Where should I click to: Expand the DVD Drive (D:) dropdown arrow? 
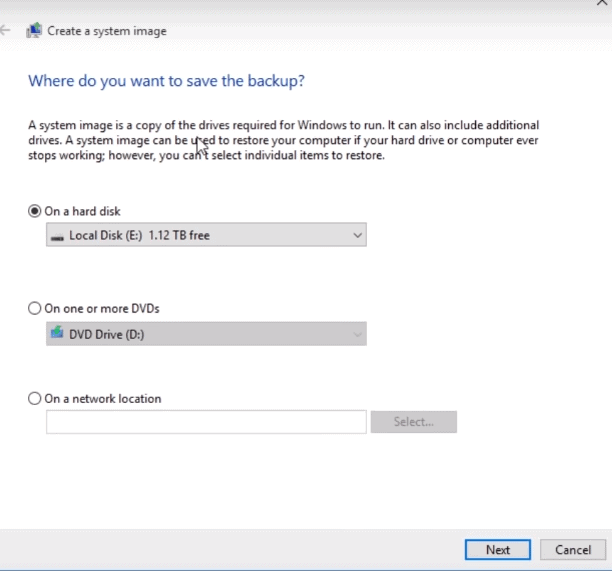pyautogui.click(x=357, y=334)
